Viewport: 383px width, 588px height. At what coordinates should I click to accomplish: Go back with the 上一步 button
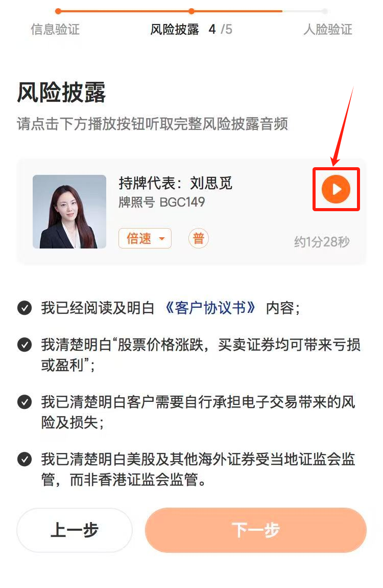click(x=75, y=530)
